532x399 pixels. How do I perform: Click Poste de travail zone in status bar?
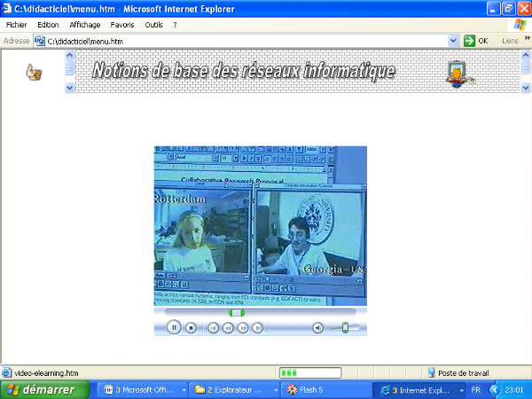tap(458, 373)
